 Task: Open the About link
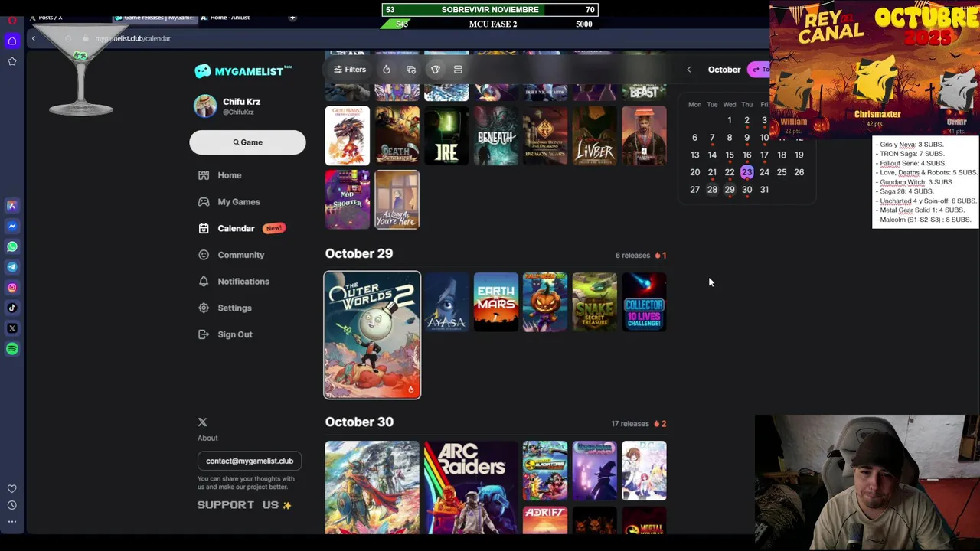(207, 438)
